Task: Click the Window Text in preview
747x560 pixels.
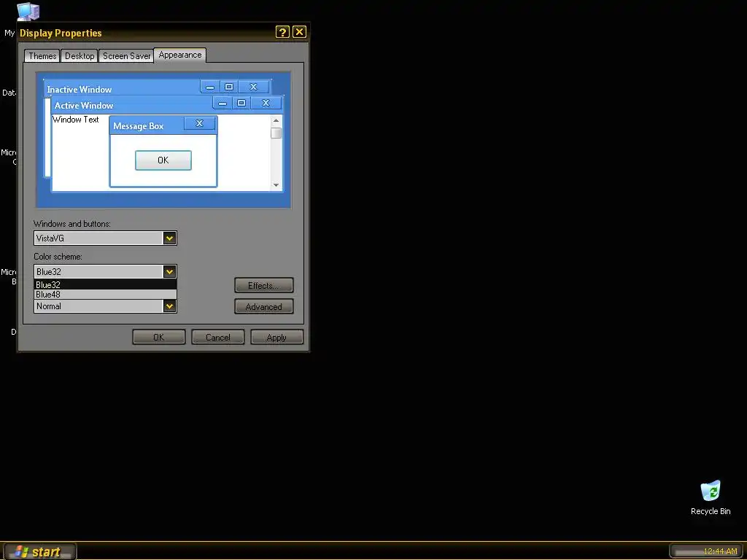Action: point(76,120)
